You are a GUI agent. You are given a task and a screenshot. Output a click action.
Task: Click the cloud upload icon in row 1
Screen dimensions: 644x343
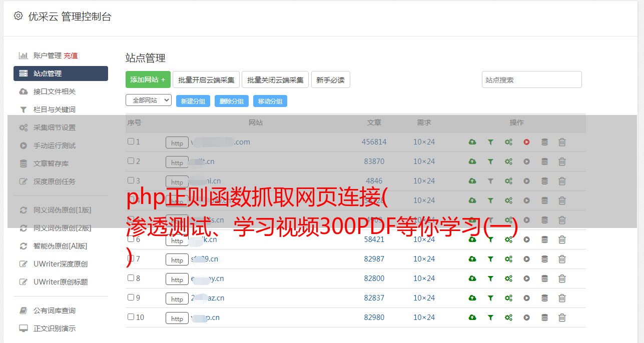click(x=472, y=142)
